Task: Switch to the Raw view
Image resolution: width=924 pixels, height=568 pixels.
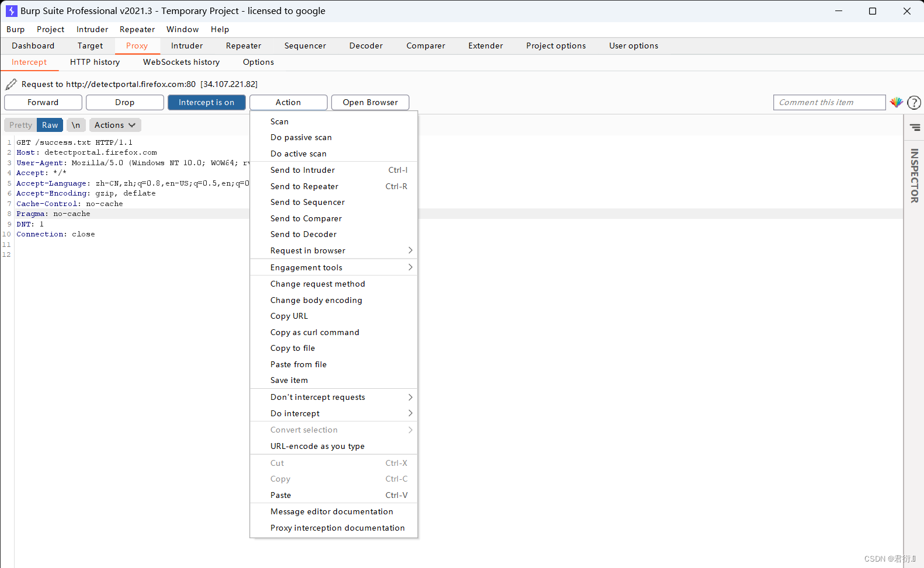Action: pos(50,125)
